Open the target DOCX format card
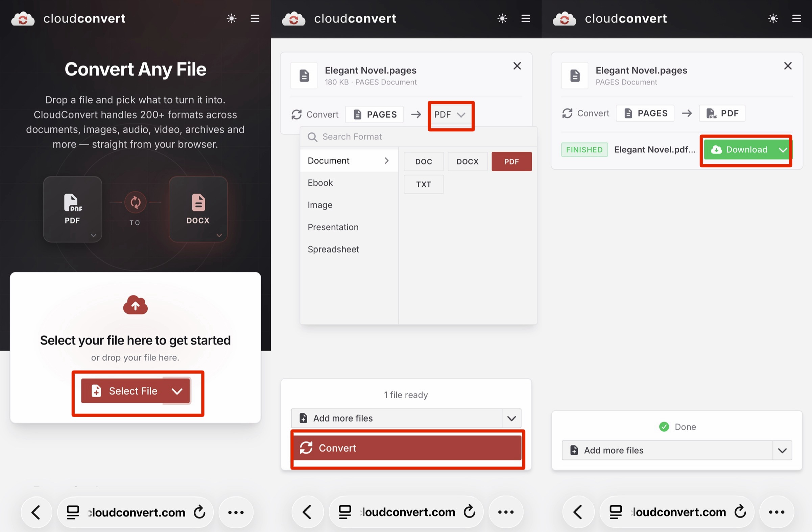Screen dimensions: 812x532 pos(198,209)
